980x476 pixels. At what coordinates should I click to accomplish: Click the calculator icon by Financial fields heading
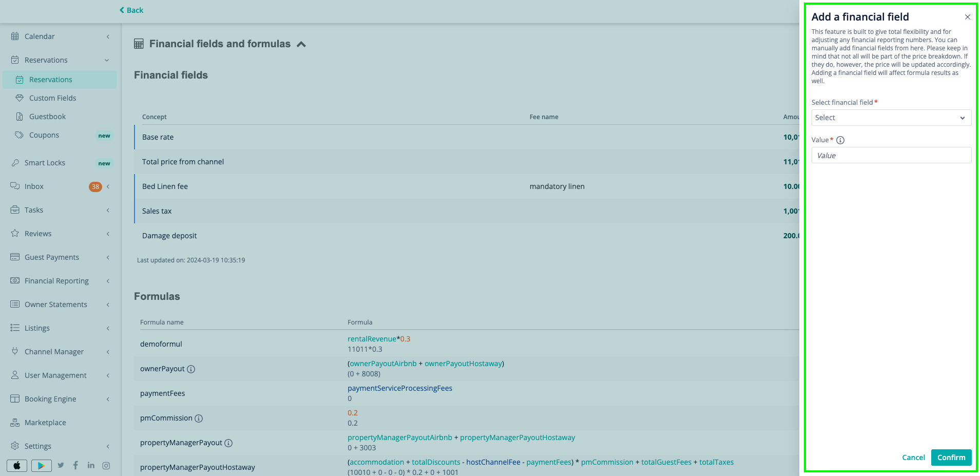(x=139, y=44)
